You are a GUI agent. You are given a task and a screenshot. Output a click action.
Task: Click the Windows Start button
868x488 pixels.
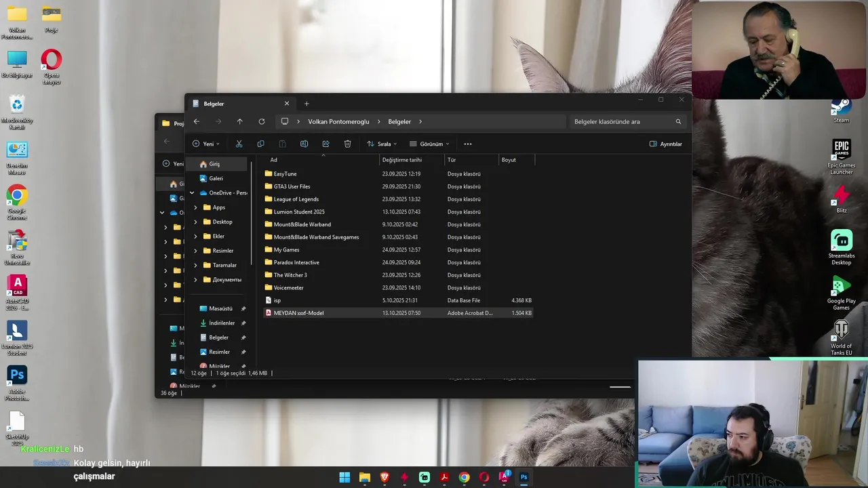344,477
